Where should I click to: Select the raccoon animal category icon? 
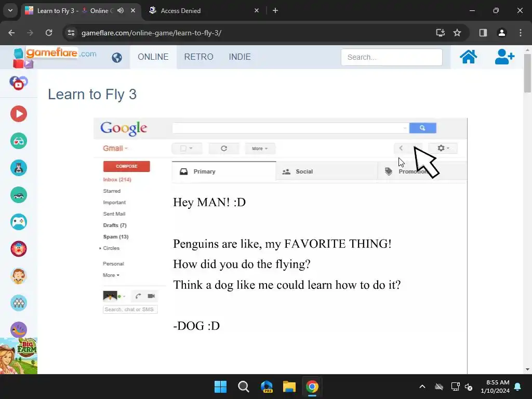click(19, 168)
